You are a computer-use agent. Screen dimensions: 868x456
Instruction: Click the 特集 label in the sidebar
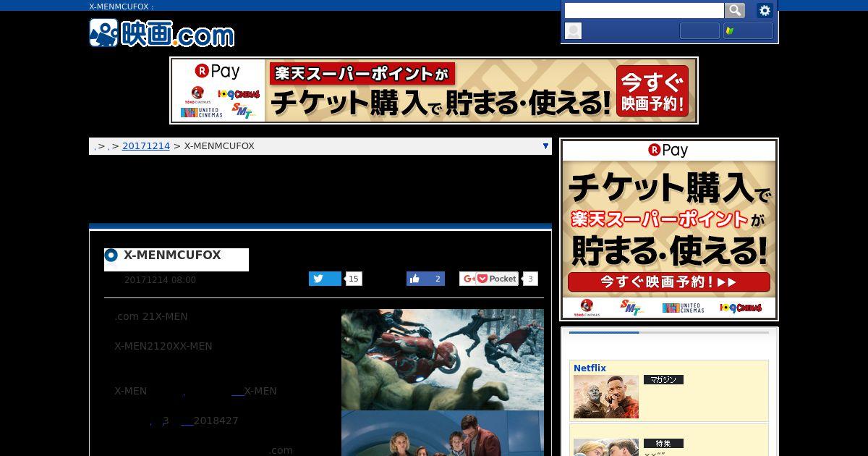point(663,443)
